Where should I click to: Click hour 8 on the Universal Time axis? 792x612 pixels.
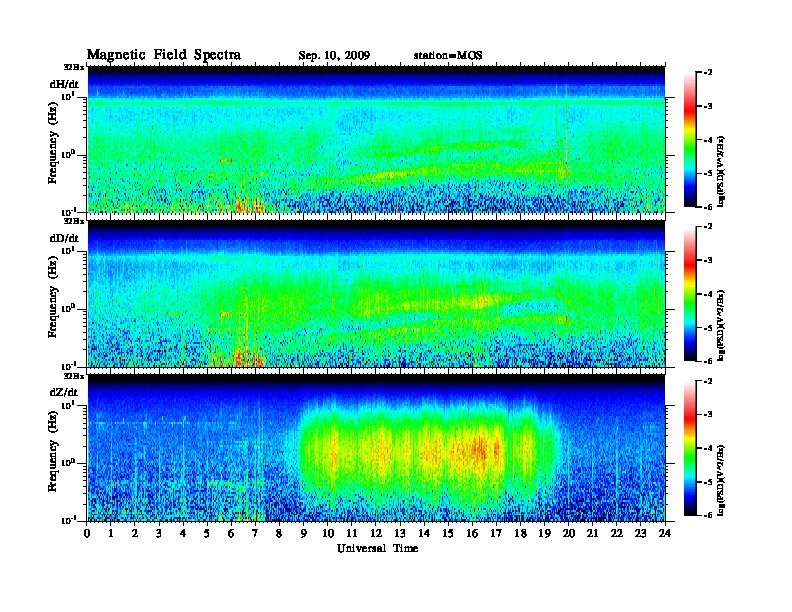pyautogui.click(x=280, y=533)
